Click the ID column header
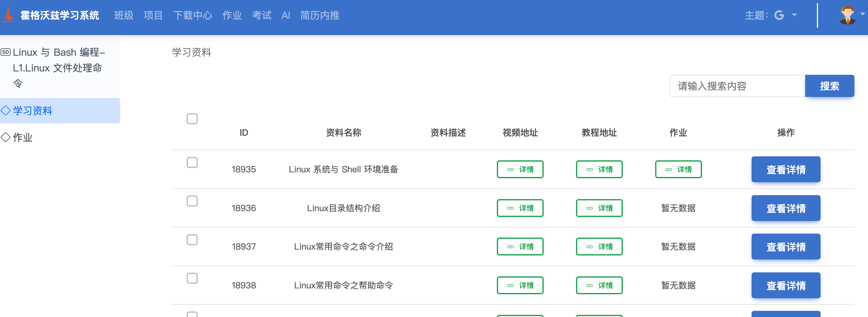This screenshot has width=868, height=317. coord(244,133)
